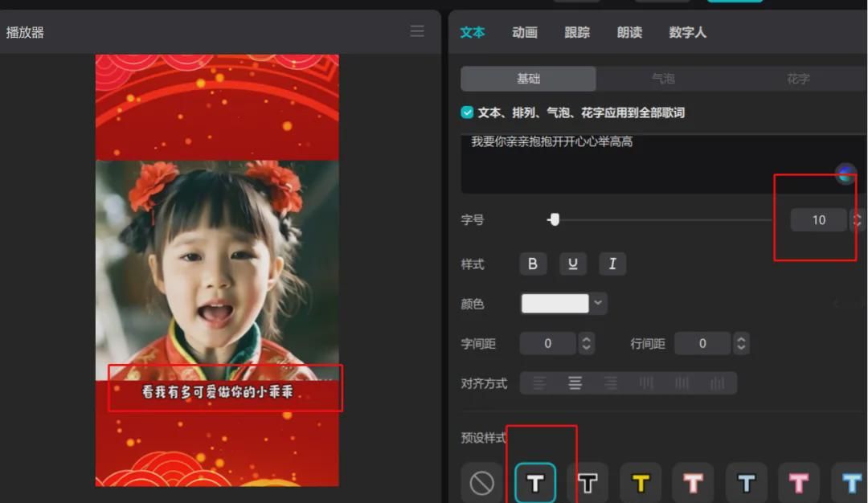Open the player panel hamburger menu
Screen dimensions: 868x503
[x=416, y=31]
